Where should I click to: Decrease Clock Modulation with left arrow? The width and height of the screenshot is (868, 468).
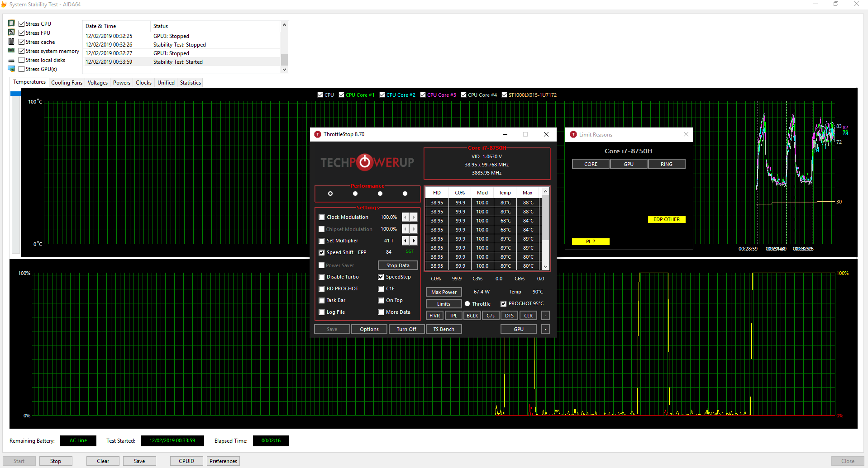(x=405, y=217)
